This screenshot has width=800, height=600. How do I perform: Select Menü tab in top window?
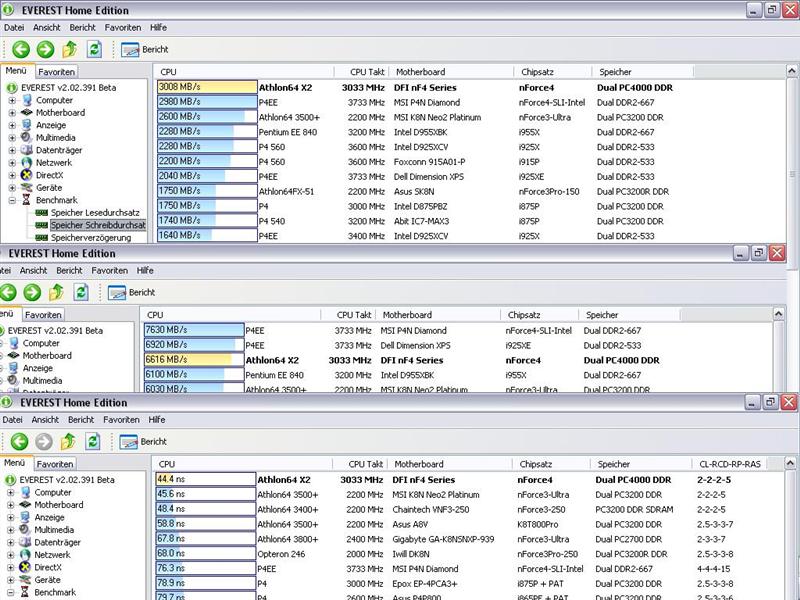click(16, 71)
